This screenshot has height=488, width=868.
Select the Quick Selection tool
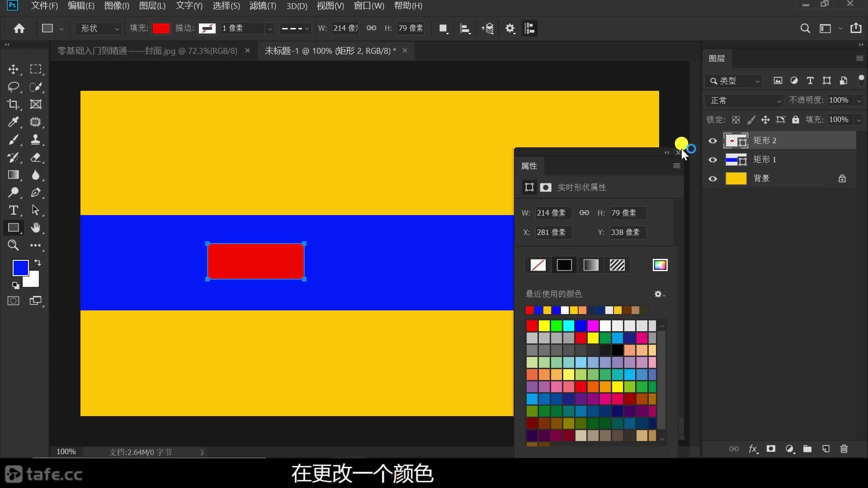pos(36,87)
